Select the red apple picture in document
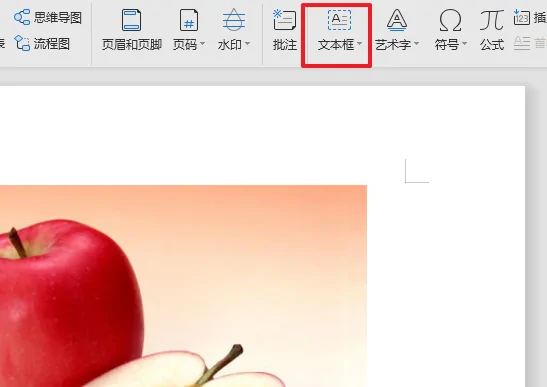 (x=183, y=286)
